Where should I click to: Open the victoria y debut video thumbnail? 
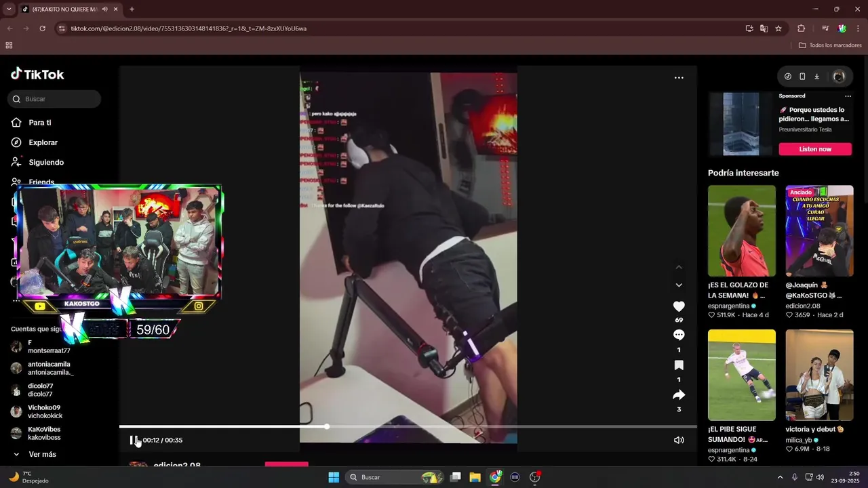[819, 375]
